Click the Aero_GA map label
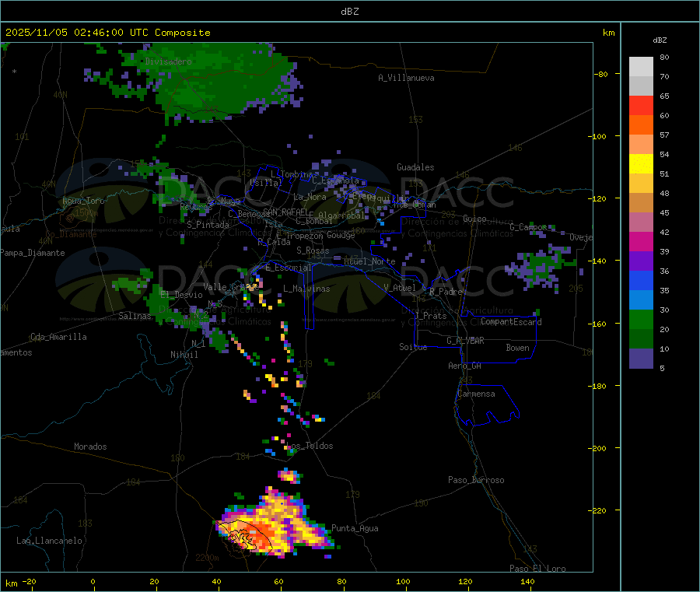The height and width of the screenshot is (592, 700). point(465,366)
